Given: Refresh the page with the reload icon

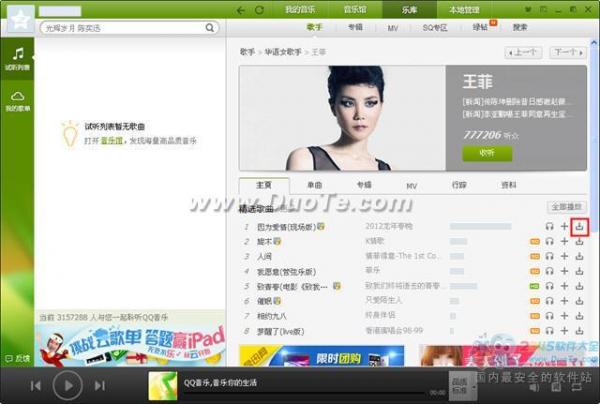Looking at the screenshot, I should click(x=259, y=10).
